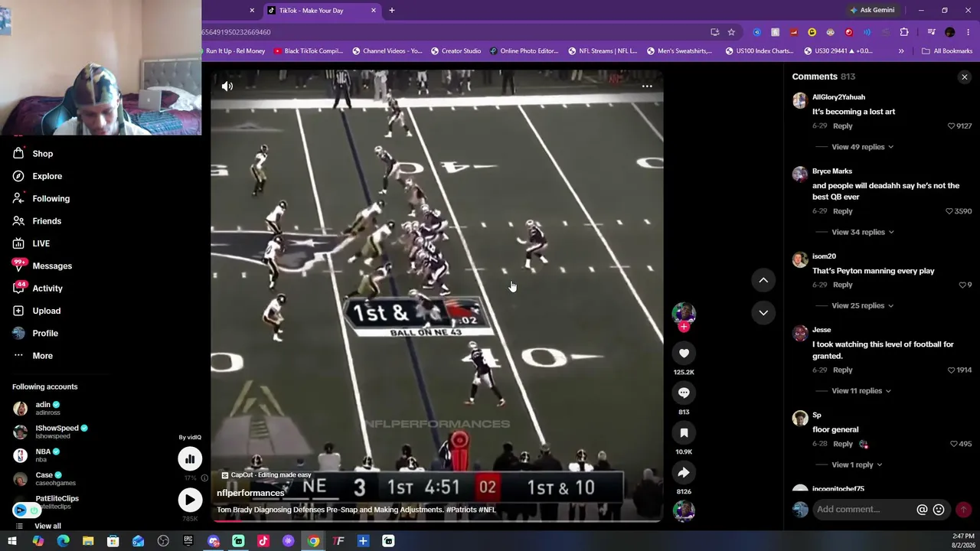Expand the 1 reply under Sp
This screenshot has width=980, height=551.
857,465
